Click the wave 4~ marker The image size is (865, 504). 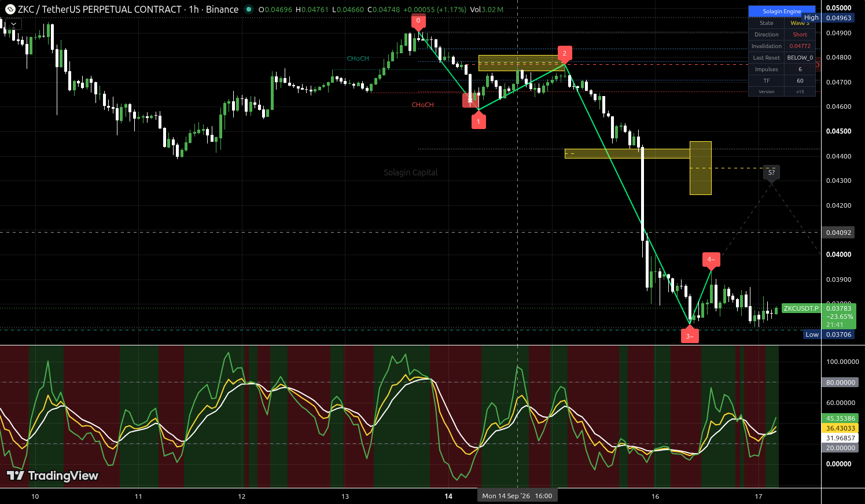click(x=711, y=260)
